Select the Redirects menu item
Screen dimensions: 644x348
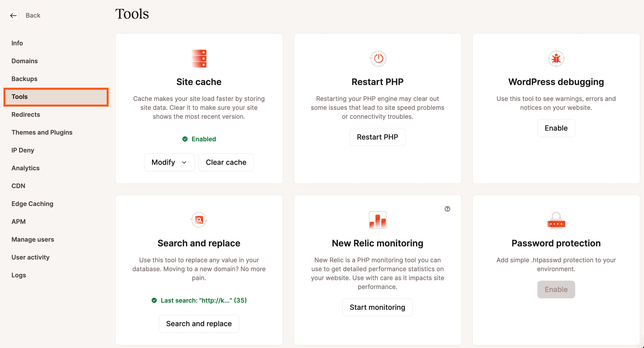click(26, 115)
